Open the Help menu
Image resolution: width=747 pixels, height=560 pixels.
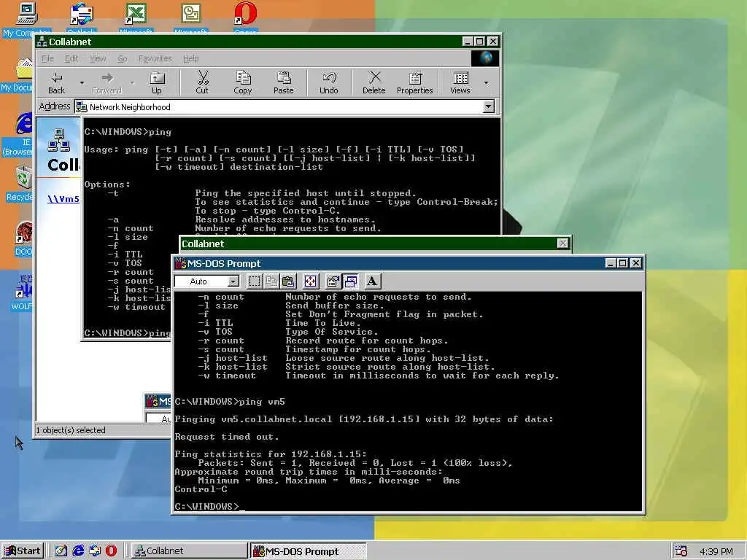point(191,58)
